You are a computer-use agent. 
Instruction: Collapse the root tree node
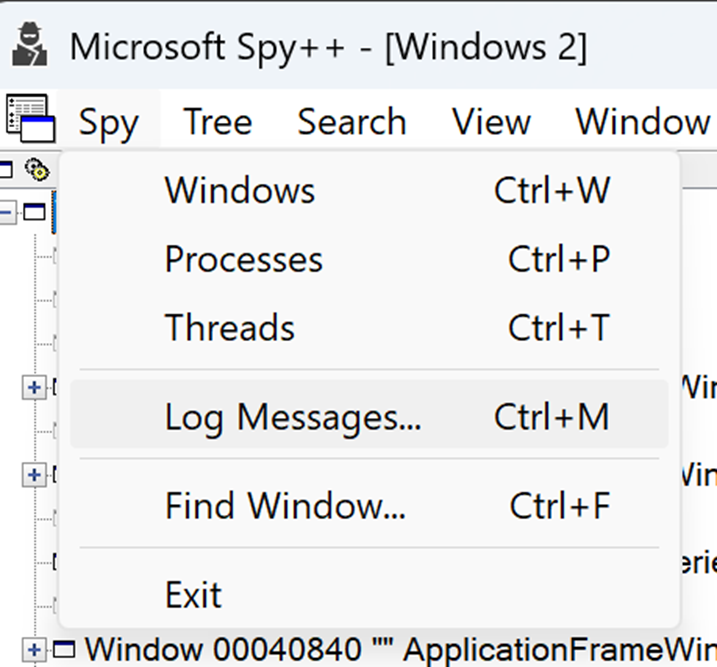coord(8,212)
